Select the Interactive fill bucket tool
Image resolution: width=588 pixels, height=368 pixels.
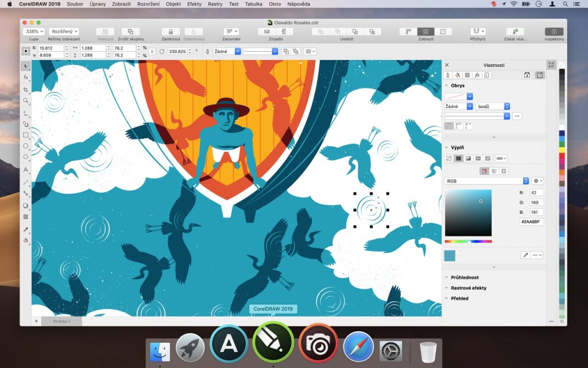pyautogui.click(x=25, y=240)
